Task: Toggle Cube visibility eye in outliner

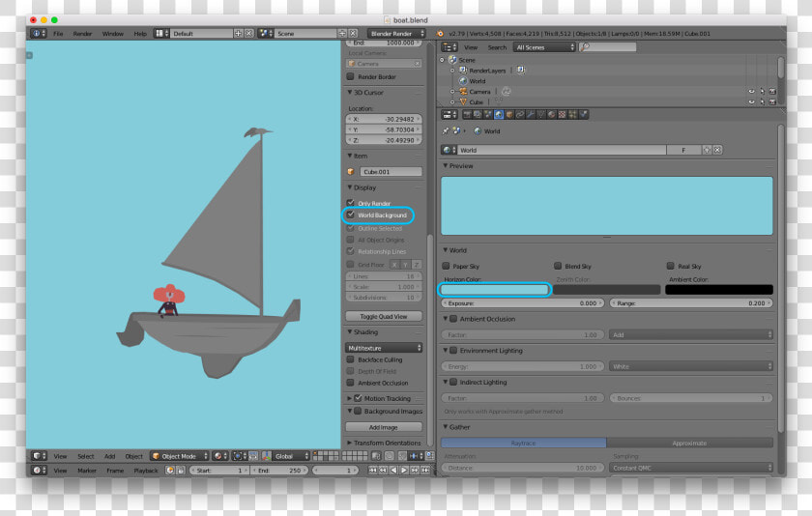Action: pyautogui.click(x=751, y=102)
